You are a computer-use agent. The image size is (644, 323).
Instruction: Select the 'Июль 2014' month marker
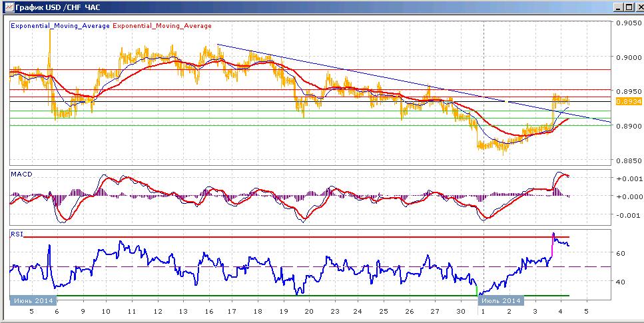[500, 300]
